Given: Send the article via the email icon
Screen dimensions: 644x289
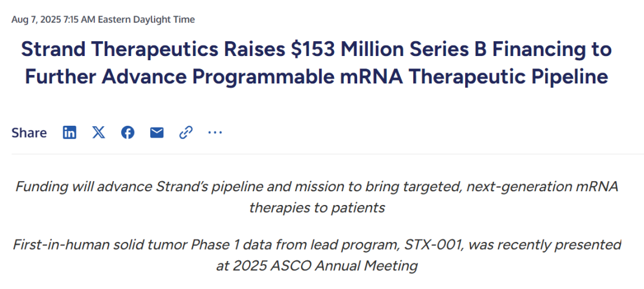Looking at the screenshot, I should (x=157, y=132).
